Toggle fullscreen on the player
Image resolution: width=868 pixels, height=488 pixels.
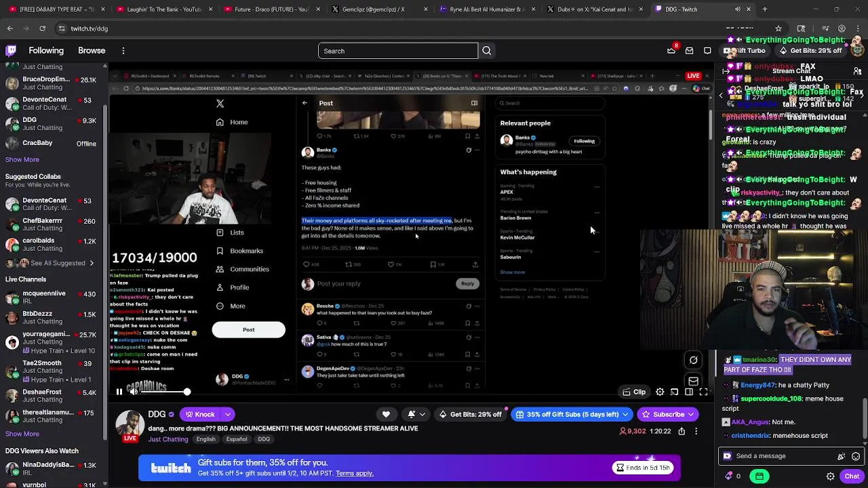point(703,392)
